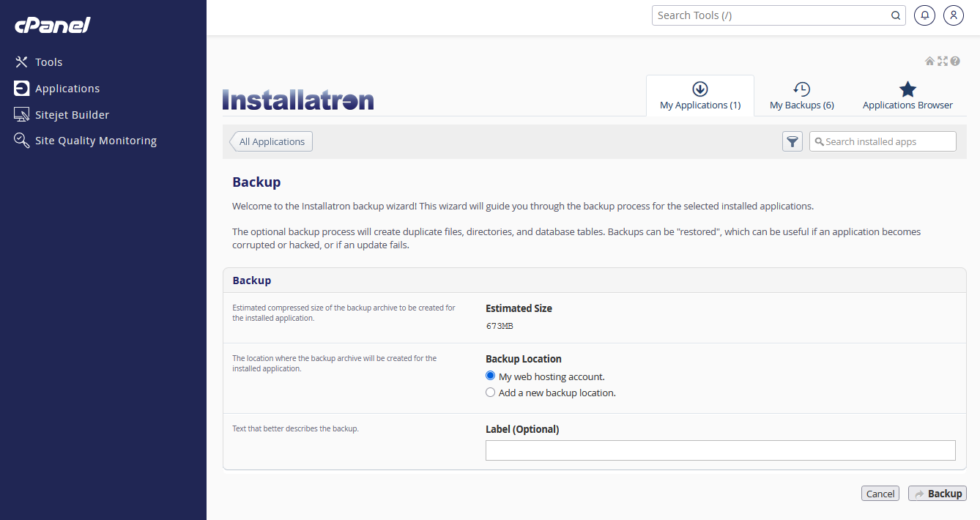
Task: Switch to My Applications (1) tab
Action: (700, 96)
